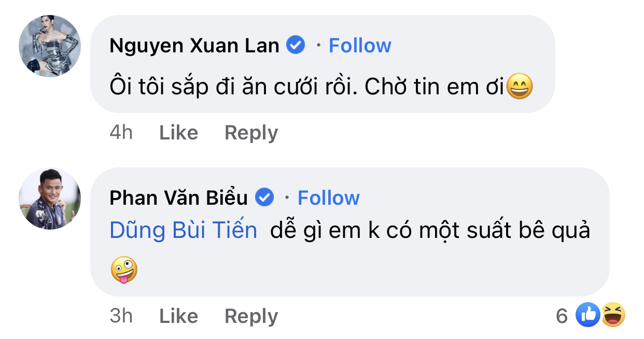
Task: Click the 3h timestamp on Biểu's comment
Action: 121,316
